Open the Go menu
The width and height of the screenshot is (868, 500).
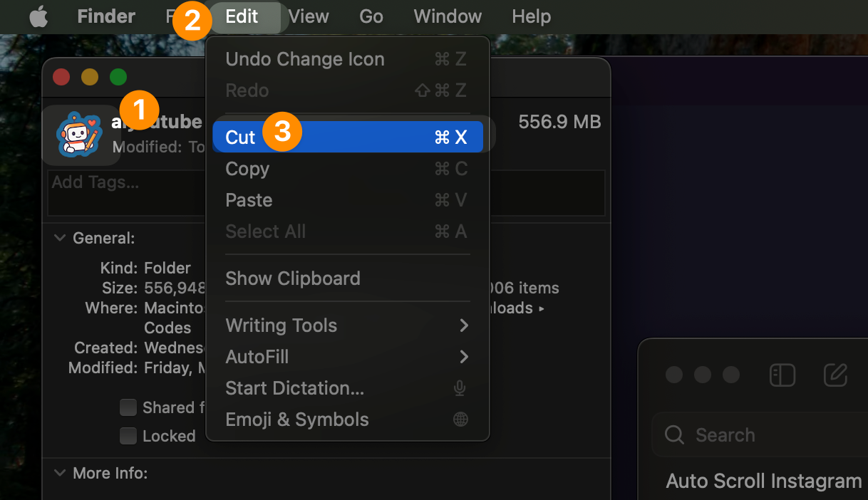(x=371, y=16)
